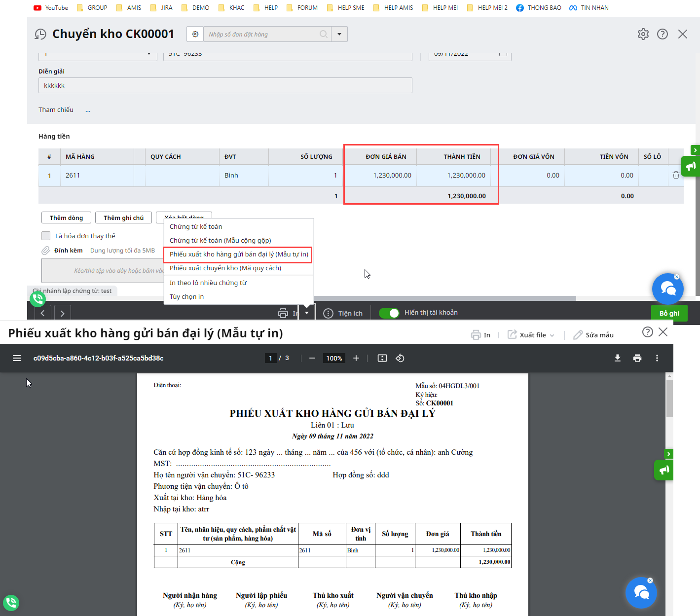Click the gear icon next to order search
The height and width of the screenshot is (616, 700).
coord(195,34)
